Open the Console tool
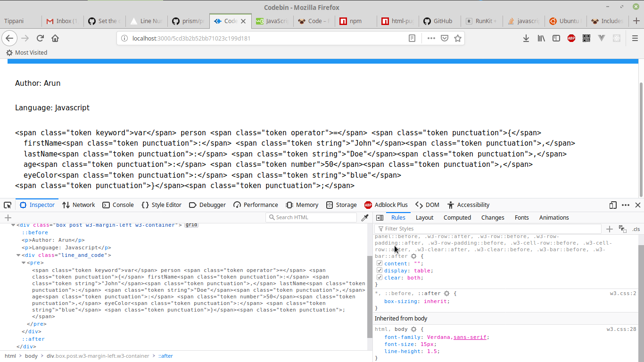This screenshot has width=644, height=362. pyautogui.click(x=118, y=205)
